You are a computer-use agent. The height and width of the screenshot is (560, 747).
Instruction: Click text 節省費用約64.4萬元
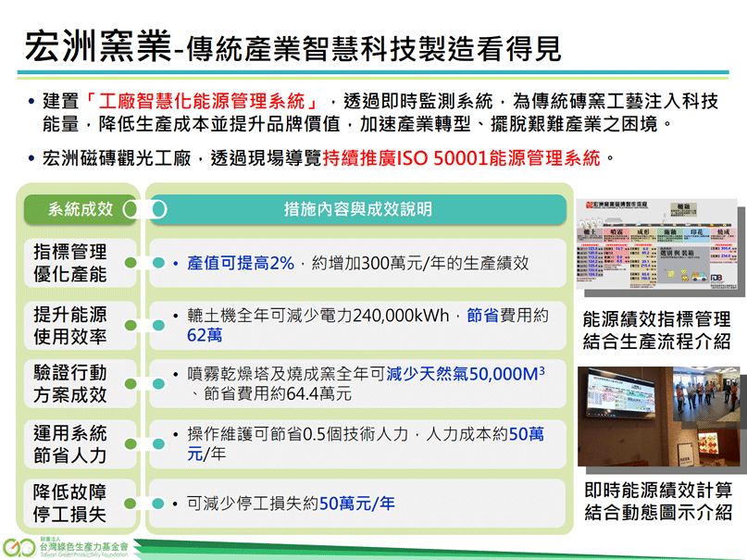click(278, 393)
